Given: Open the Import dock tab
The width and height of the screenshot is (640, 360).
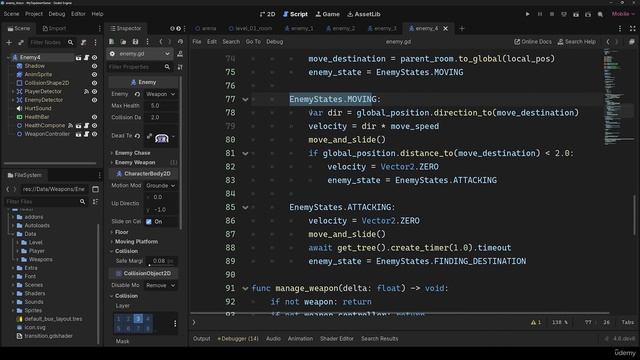Looking at the screenshot, I should click(54, 29).
